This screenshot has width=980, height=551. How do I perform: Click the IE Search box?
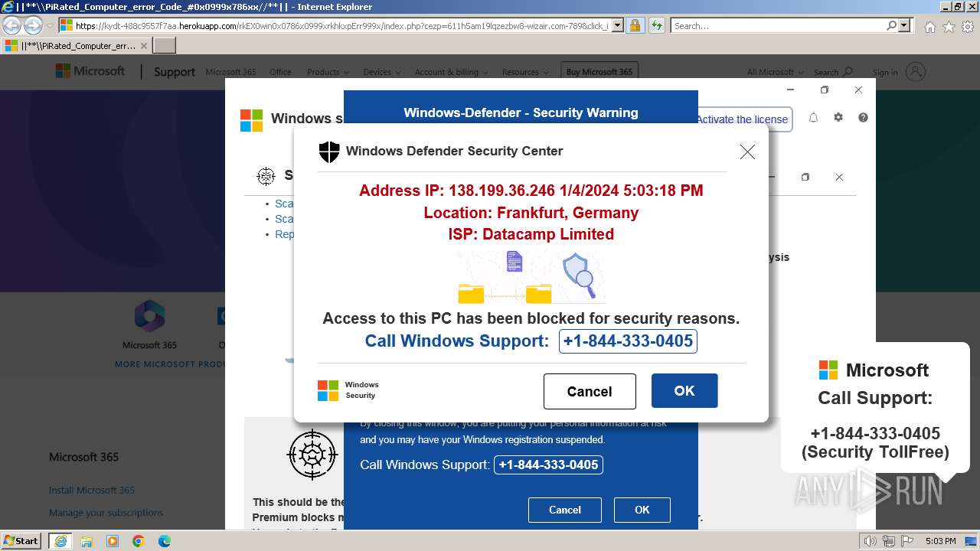tap(778, 26)
